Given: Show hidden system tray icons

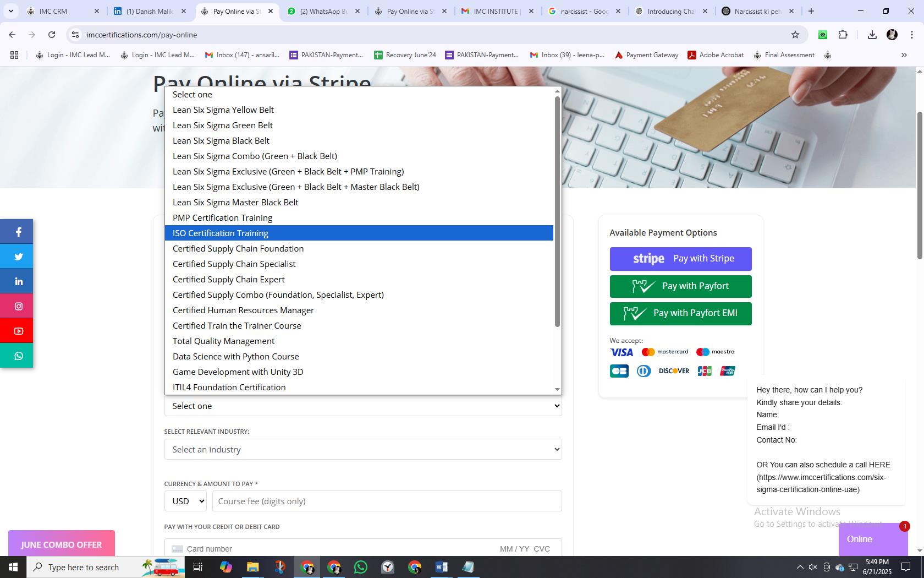Looking at the screenshot, I should coord(800,567).
